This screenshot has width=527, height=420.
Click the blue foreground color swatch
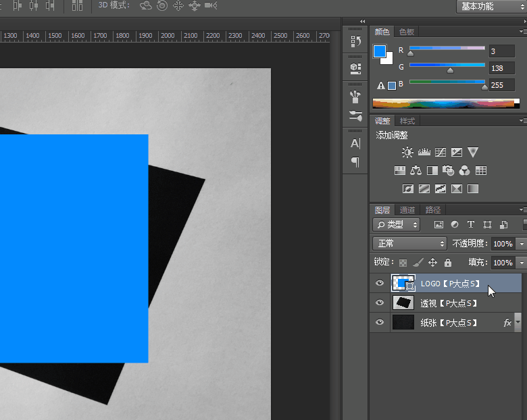coord(380,51)
